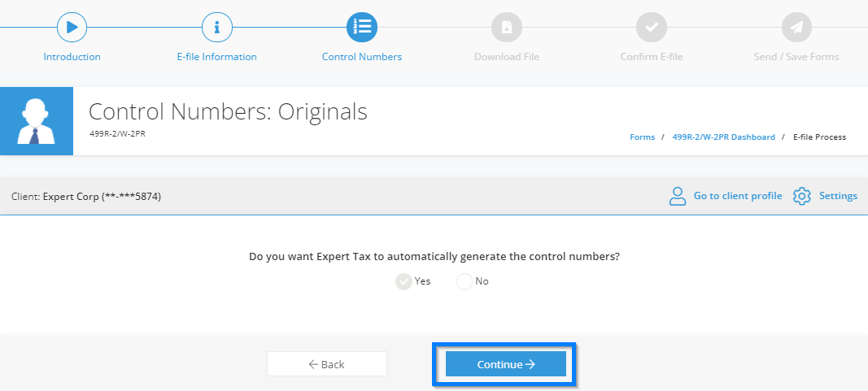This screenshot has height=391, width=868.
Task: Choose No for automatic control numbers
Action: (x=465, y=281)
